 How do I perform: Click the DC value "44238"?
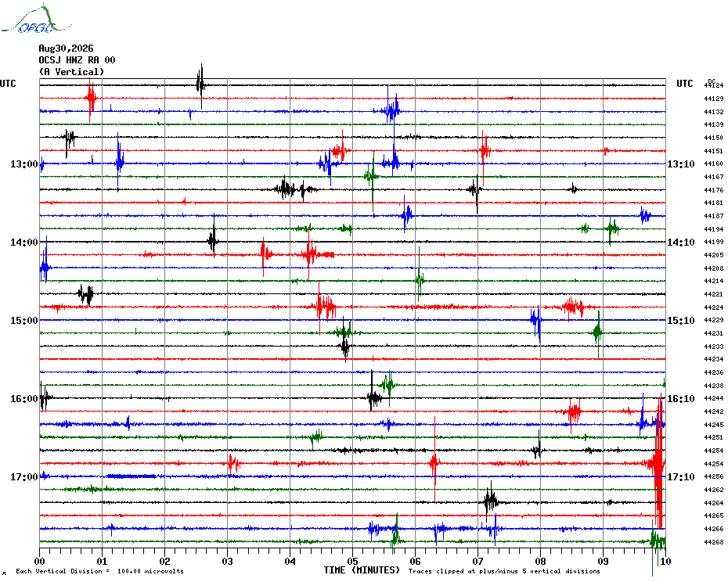(x=714, y=386)
